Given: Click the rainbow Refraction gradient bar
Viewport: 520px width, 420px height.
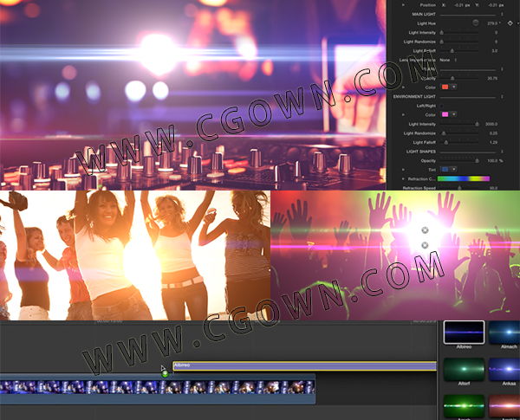Looking at the screenshot, I should coord(464,178).
